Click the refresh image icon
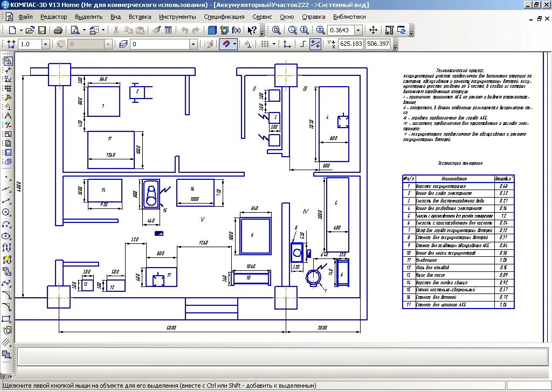 tap(401, 30)
